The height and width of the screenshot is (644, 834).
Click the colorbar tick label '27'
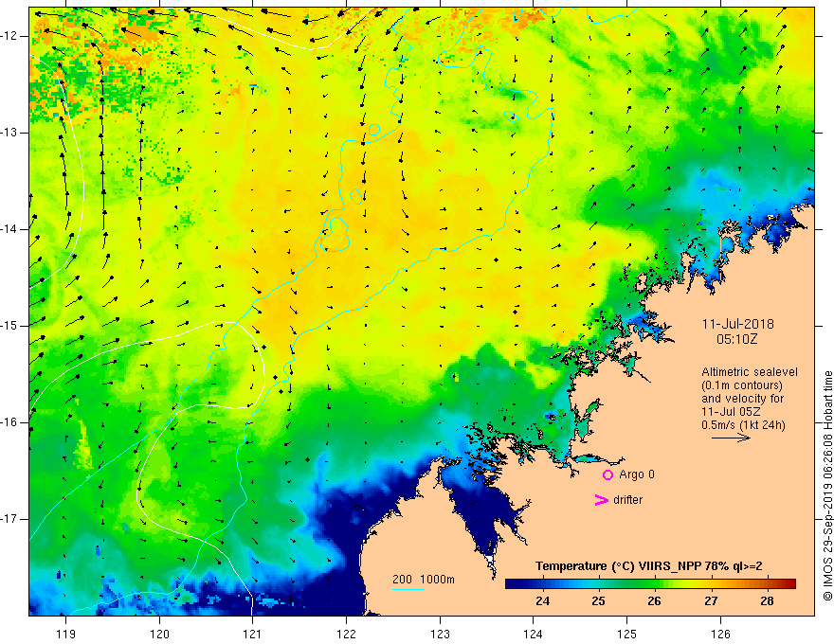[711, 601]
